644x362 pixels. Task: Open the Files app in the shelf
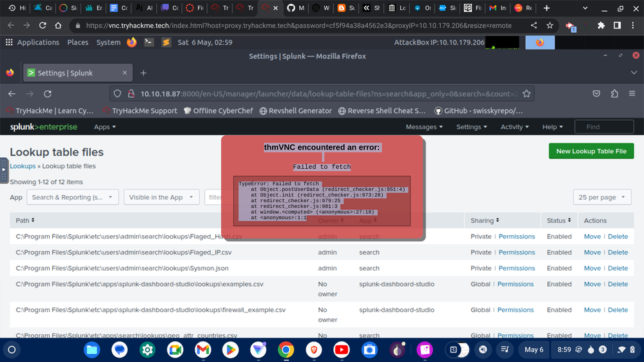coord(92,350)
